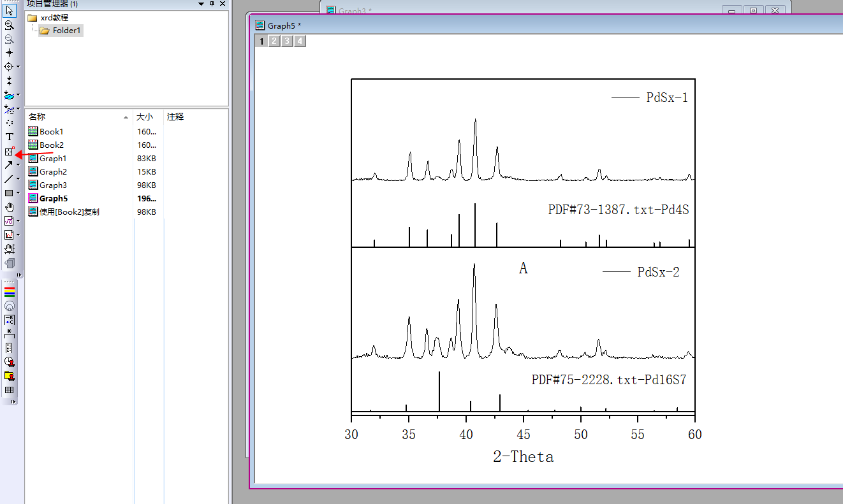Select the Screen Reader crosshair tool
The width and height of the screenshot is (843, 504).
[9, 53]
